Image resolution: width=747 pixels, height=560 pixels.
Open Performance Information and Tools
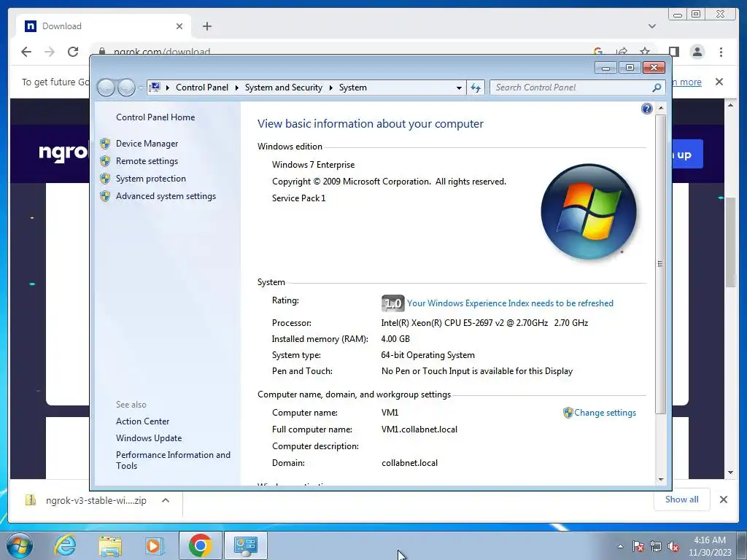point(173,461)
